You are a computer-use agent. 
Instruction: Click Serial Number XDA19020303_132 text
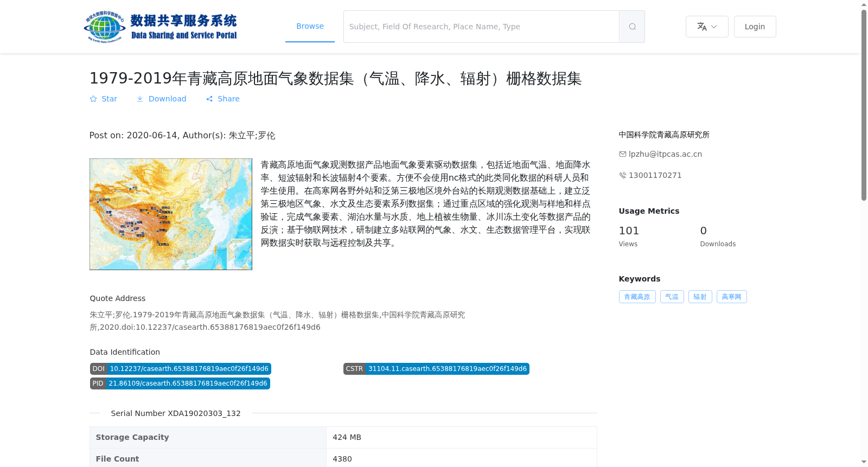pyautogui.click(x=176, y=413)
